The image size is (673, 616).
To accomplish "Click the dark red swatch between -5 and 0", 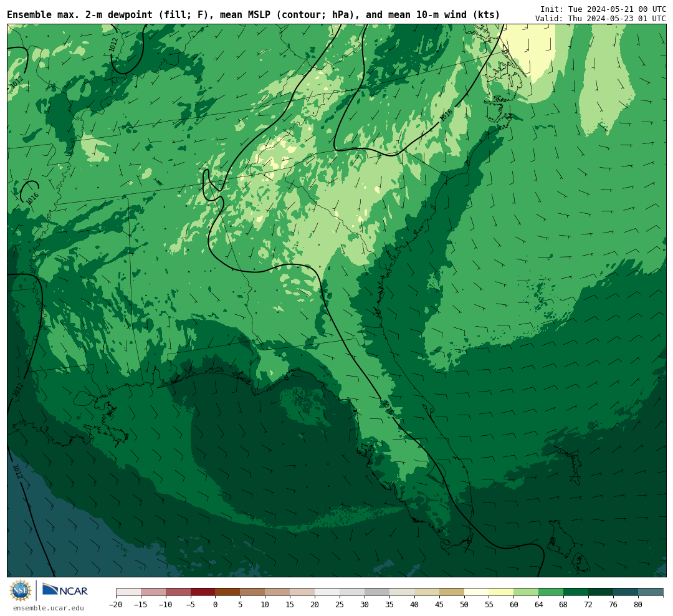I will (x=203, y=592).
